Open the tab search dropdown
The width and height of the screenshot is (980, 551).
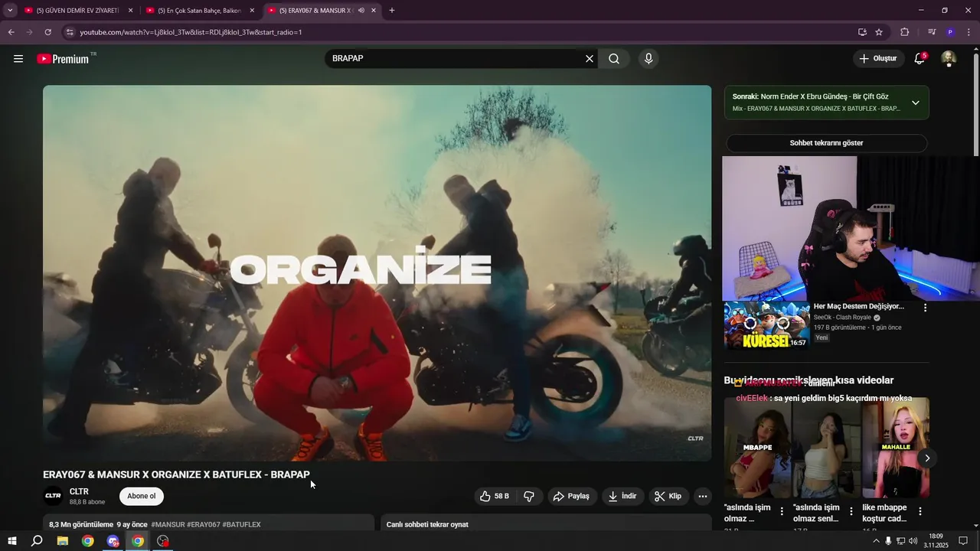pyautogui.click(x=10, y=11)
